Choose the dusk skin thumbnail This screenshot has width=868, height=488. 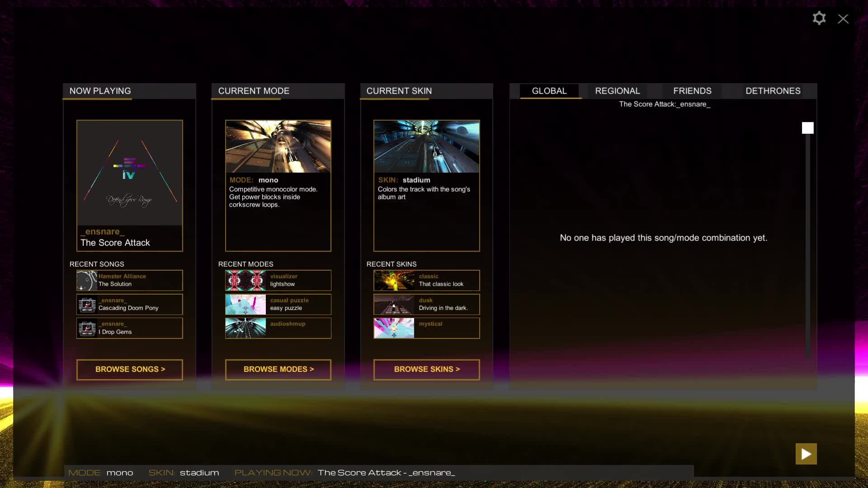pyautogui.click(x=394, y=305)
